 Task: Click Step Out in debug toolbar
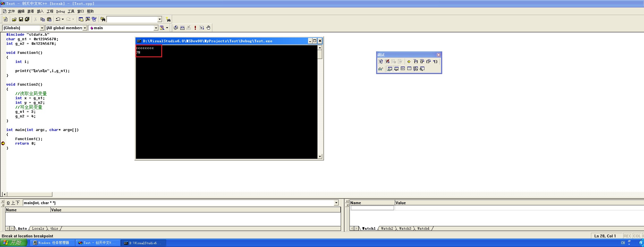[x=429, y=62]
